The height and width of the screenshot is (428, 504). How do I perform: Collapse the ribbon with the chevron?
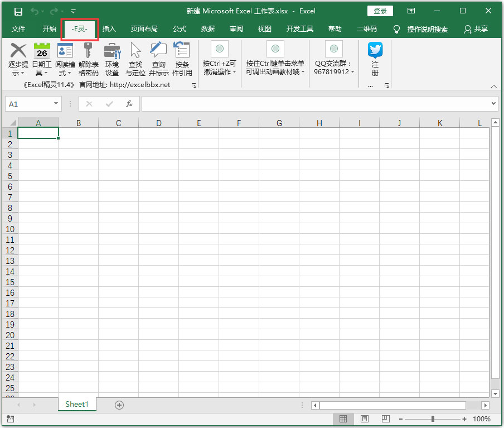[493, 86]
